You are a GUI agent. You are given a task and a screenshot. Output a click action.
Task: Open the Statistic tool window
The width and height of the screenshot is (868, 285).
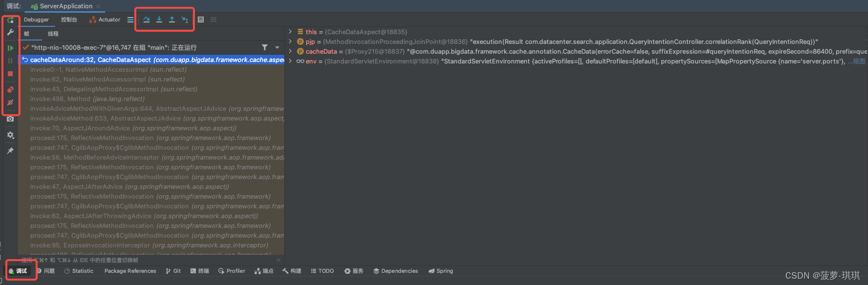tap(79, 271)
